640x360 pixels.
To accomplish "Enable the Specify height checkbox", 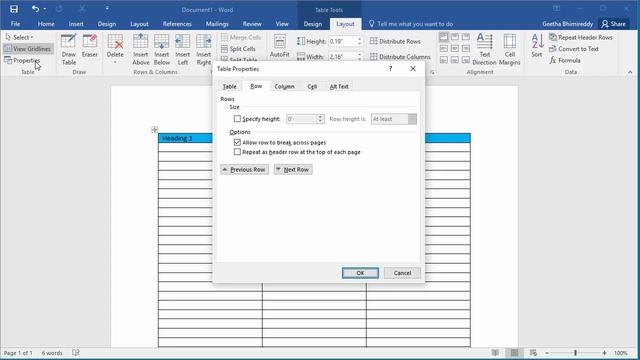I will [237, 119].
